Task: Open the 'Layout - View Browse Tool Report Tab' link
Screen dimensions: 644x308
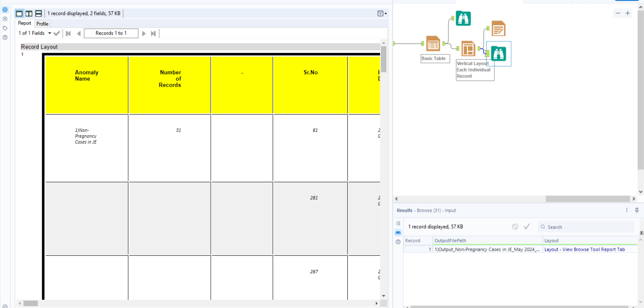Action: 585,250
